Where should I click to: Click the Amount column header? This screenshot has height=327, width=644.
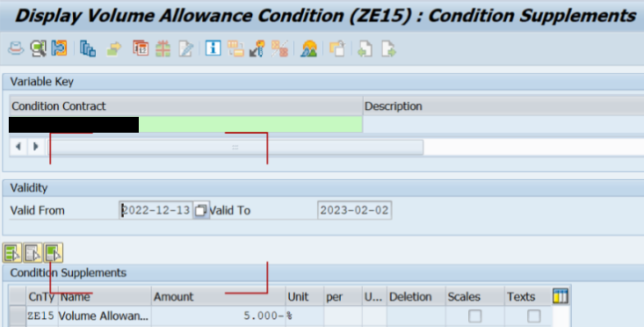click(x=219, y=296)
